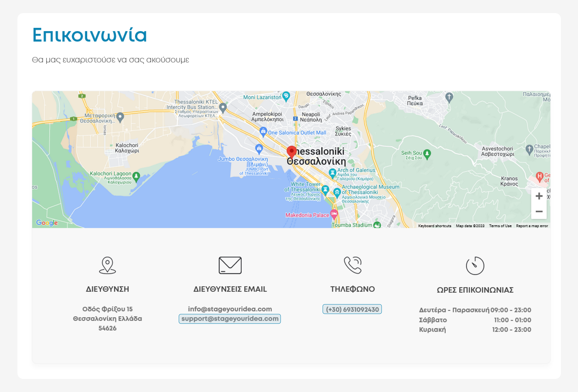
Task: Click the Kalochori Lagoon park marker
Action: (x=136, y=176)
